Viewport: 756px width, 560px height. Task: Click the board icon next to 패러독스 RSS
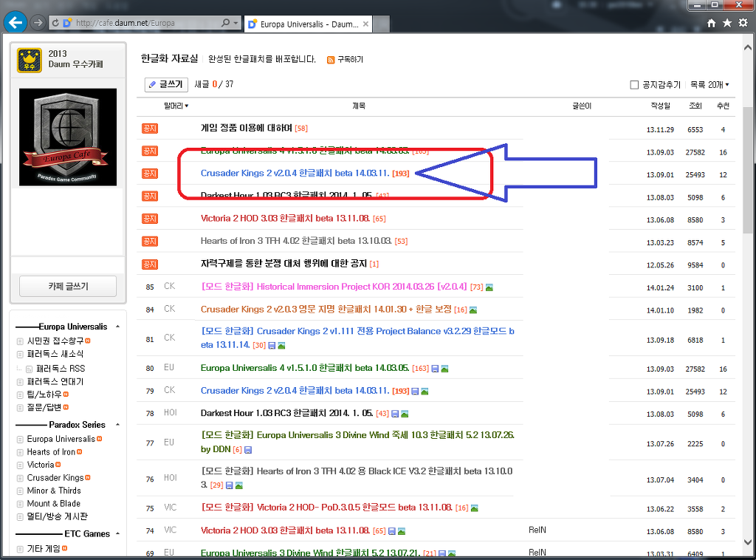pos(29,369)
